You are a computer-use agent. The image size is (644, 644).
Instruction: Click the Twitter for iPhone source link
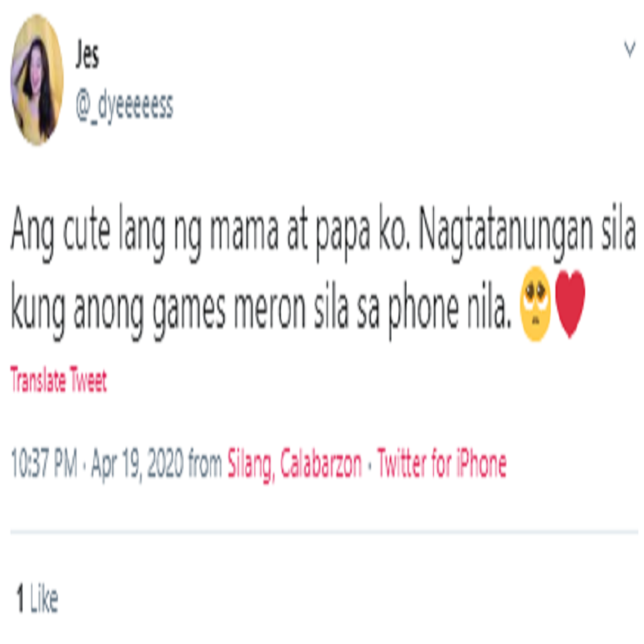[x=441, y=464]
